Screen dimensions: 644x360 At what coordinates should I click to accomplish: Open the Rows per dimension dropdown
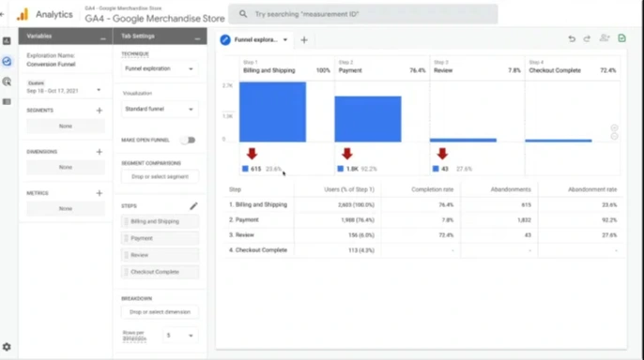pos(179,336)
